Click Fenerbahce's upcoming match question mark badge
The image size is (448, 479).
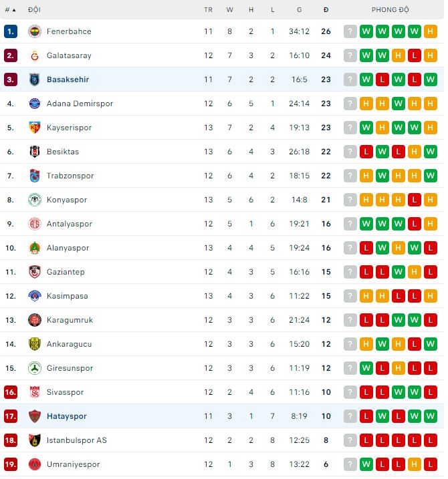pyautogui.click(x=350, y=31)
